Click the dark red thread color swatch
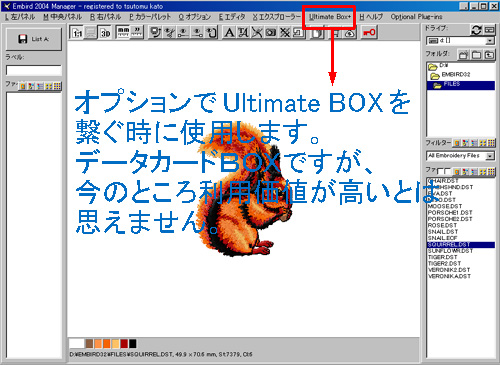Viewport: 500px width, 365px height. (x=124, y=343)
